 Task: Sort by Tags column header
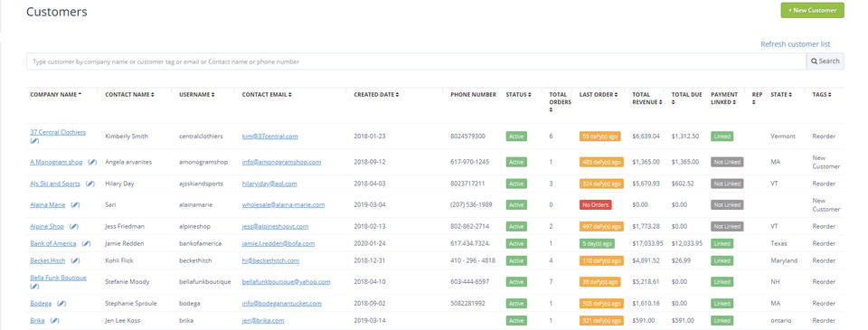822,95
